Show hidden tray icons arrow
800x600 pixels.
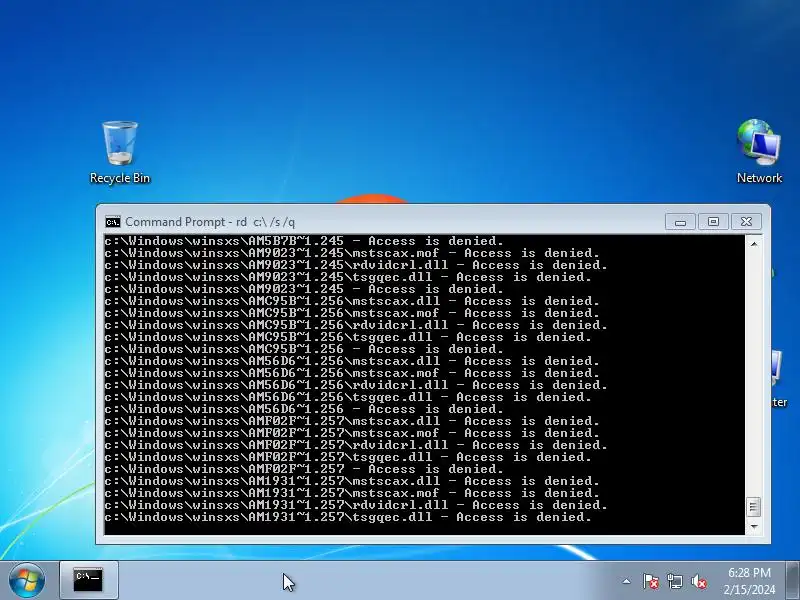click(627, 581)
